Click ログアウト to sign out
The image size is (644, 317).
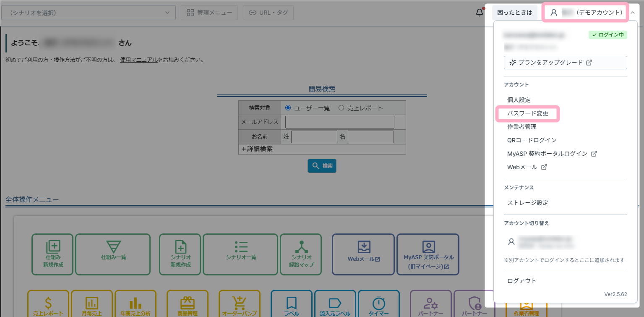pyautogui.click(x=522, y=281)
